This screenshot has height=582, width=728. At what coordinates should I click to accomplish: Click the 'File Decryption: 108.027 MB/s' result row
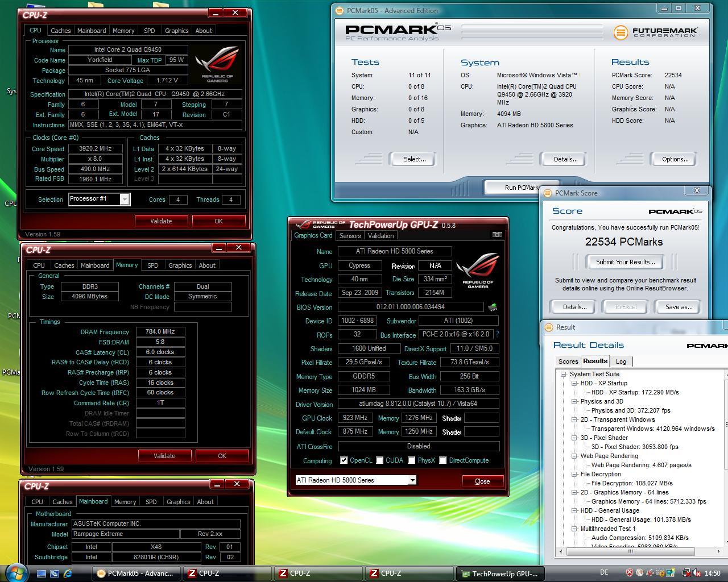[x=632, y=483]
